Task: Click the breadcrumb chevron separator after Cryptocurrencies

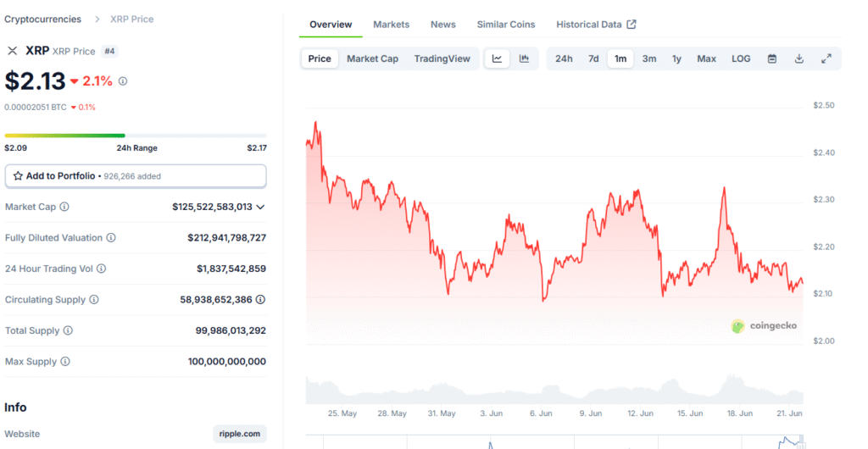Action: [97, 19]
